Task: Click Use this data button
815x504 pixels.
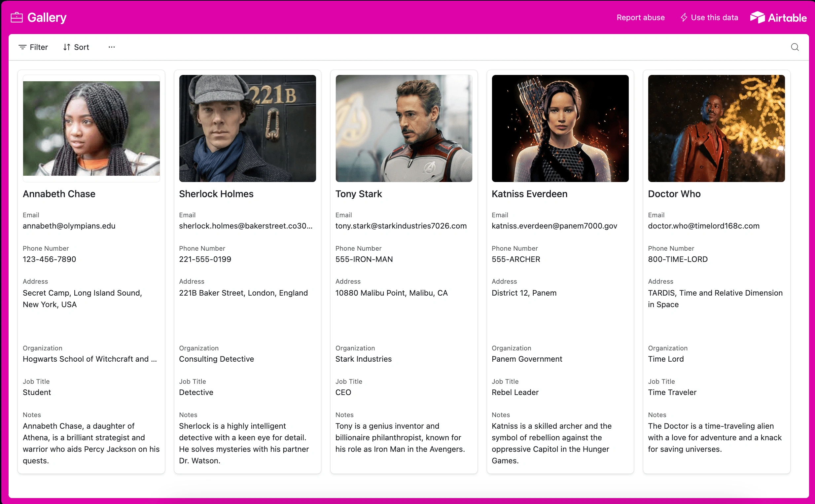Action: 709,17
